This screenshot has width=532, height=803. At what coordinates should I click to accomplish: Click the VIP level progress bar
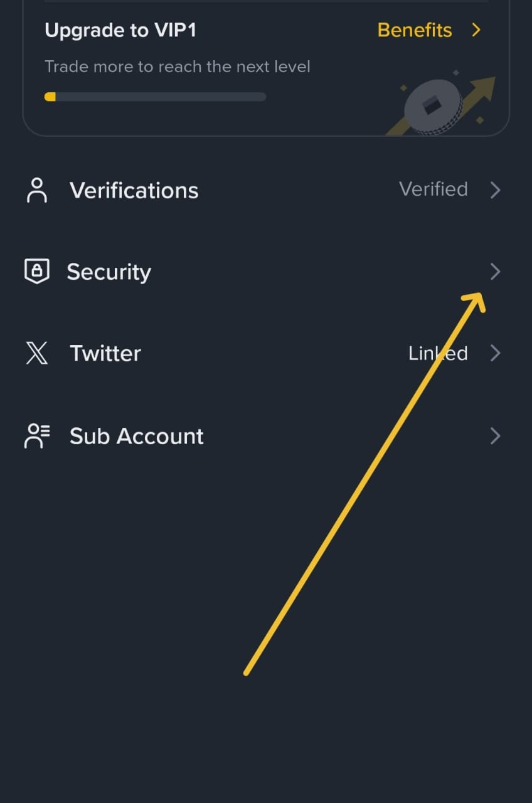click(x=155, y=97)
